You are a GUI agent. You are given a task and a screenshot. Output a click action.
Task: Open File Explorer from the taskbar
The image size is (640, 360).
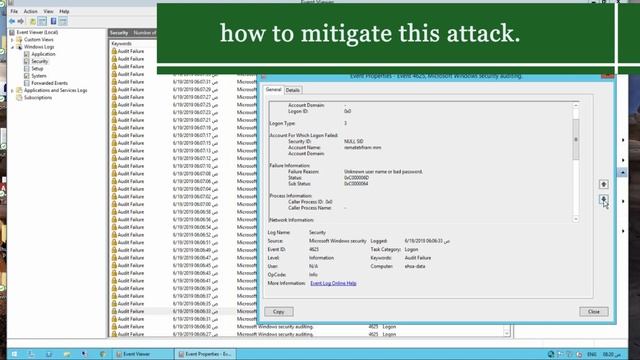pos(67,354)
